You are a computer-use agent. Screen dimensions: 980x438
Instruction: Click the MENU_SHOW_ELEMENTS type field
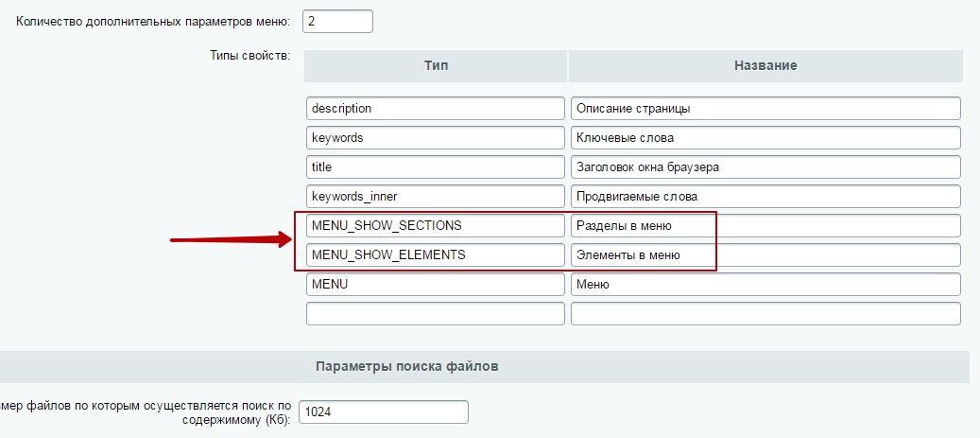[x=435, y=255]
